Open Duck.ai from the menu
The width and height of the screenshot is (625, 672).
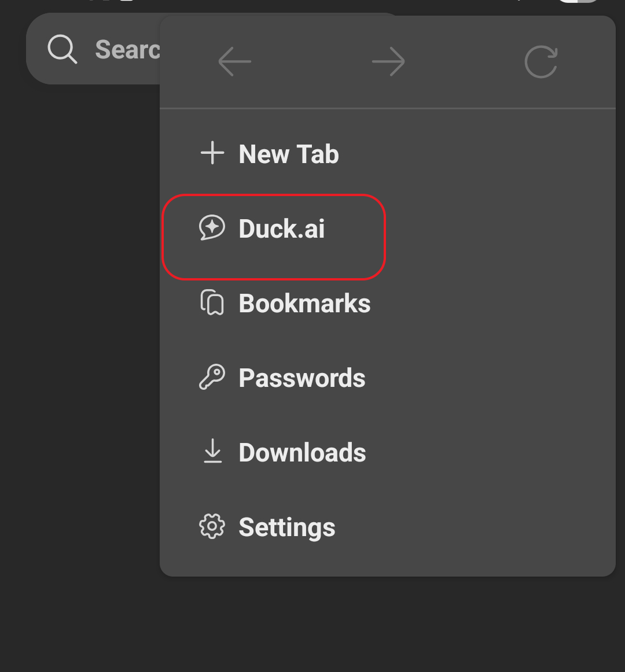pyautogui.click(x=282, y=229)
